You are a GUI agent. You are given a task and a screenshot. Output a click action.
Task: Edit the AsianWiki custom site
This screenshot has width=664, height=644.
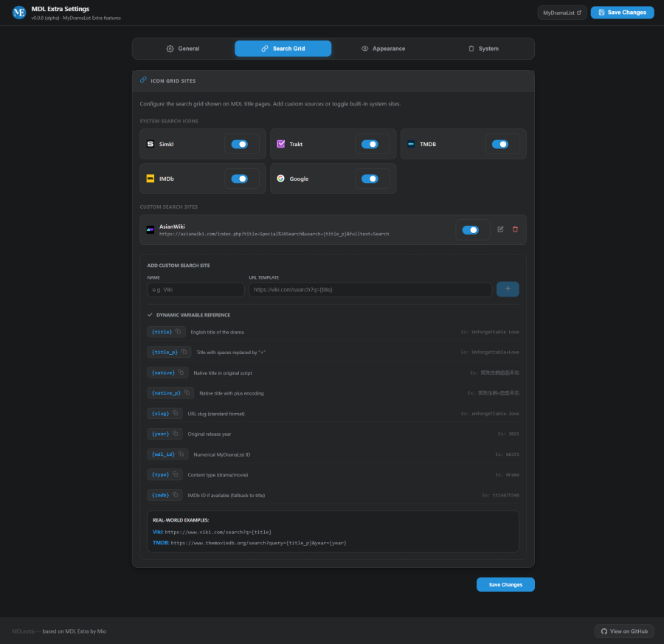(x=501, y=229)
